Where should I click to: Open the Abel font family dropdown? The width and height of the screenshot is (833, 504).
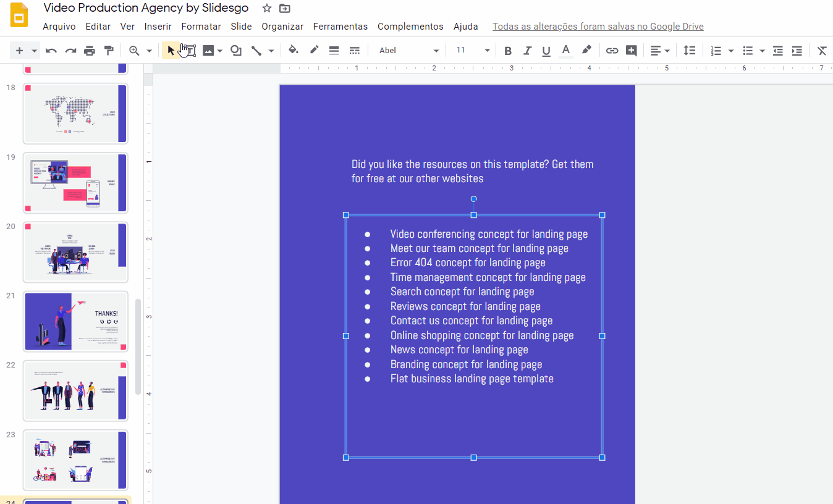pos(408,51)
